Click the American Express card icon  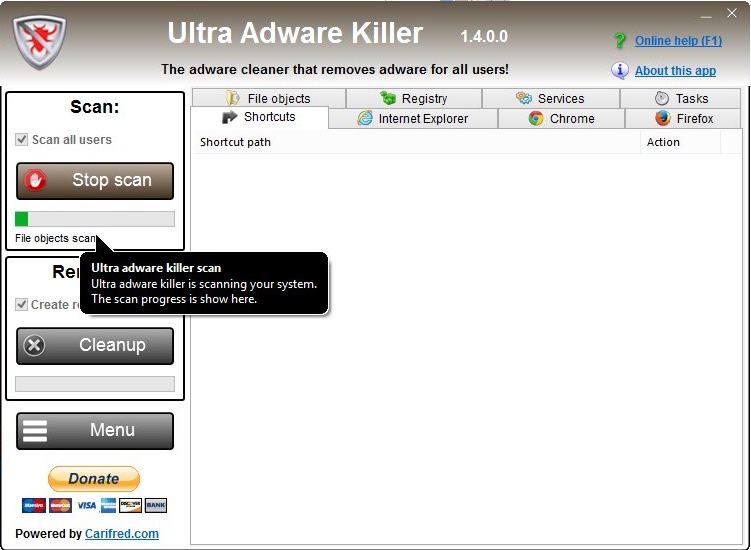pyautogui.click(x=108, y=505)
